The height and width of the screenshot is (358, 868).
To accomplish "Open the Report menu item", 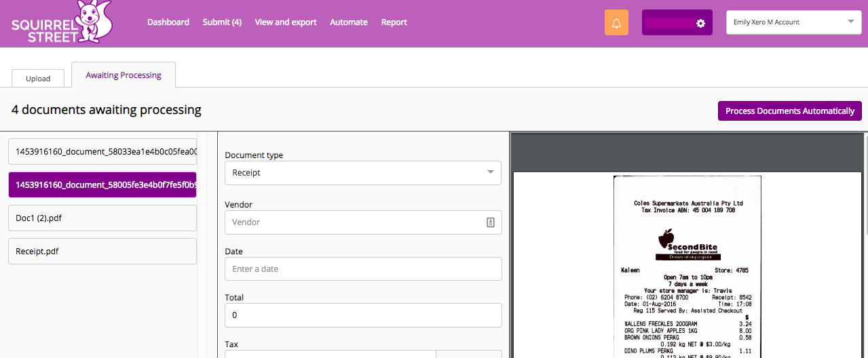I will point(394,22).
